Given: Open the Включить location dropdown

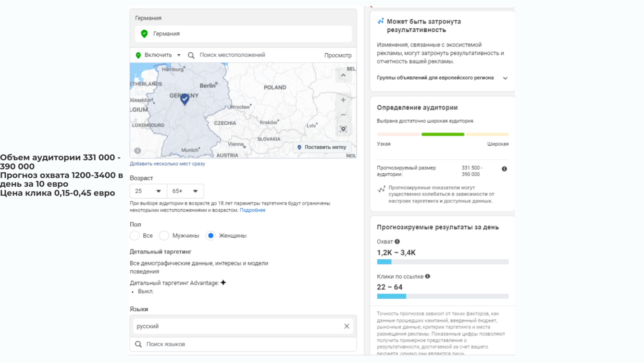Looking at the screenshot, I should (159, 55).
